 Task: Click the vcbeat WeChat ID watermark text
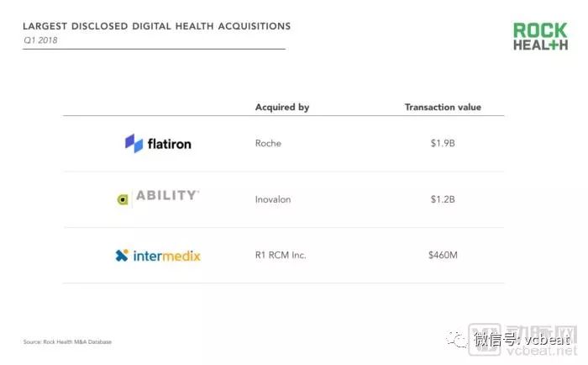pos(521,339)
